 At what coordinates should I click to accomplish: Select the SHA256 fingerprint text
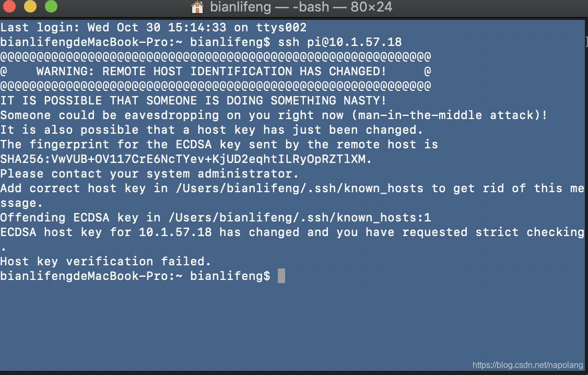pos(186,159)
